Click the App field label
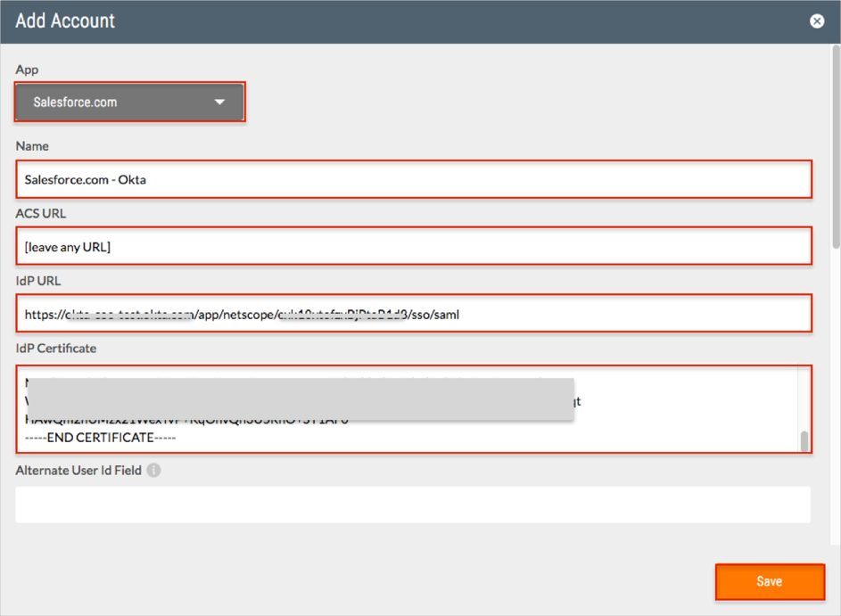841x616 pixels. pyautogui.click(x=27, y=70)
